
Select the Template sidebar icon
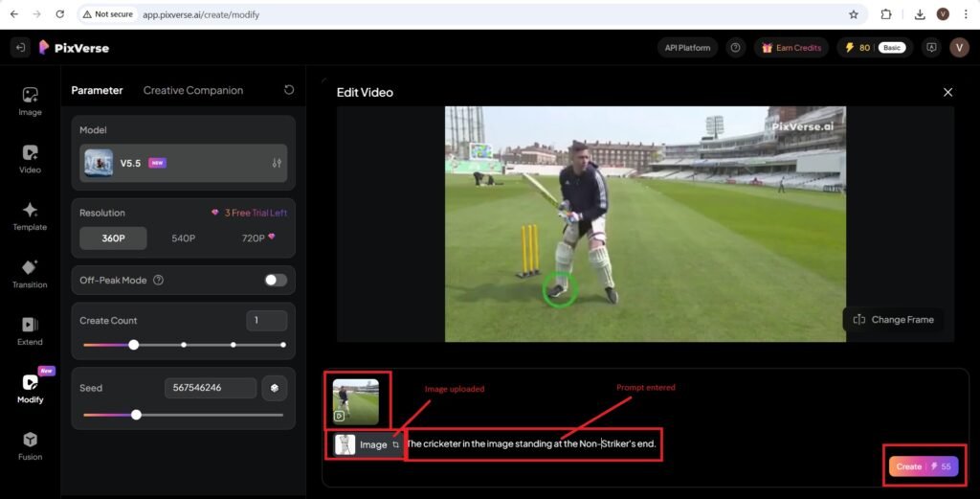tap(30, 215)
